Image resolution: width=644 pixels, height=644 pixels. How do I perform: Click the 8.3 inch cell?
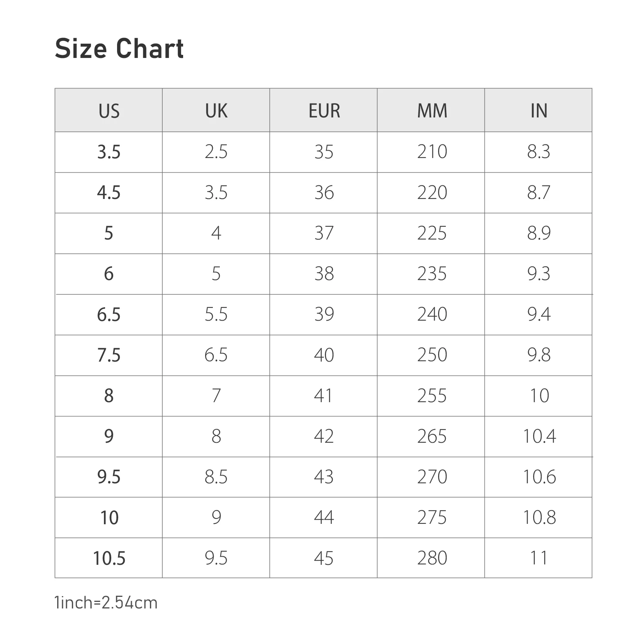539,152
